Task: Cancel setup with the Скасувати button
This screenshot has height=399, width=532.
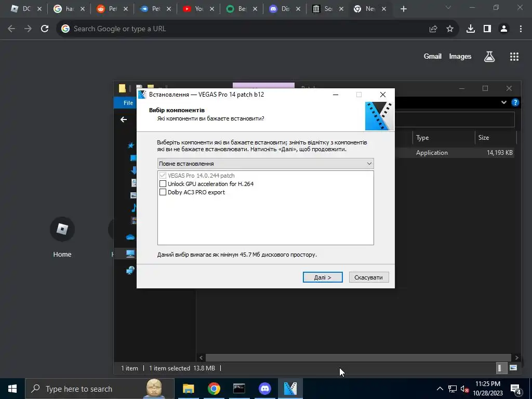Action: pyautogui.click(x=368, y=277)
